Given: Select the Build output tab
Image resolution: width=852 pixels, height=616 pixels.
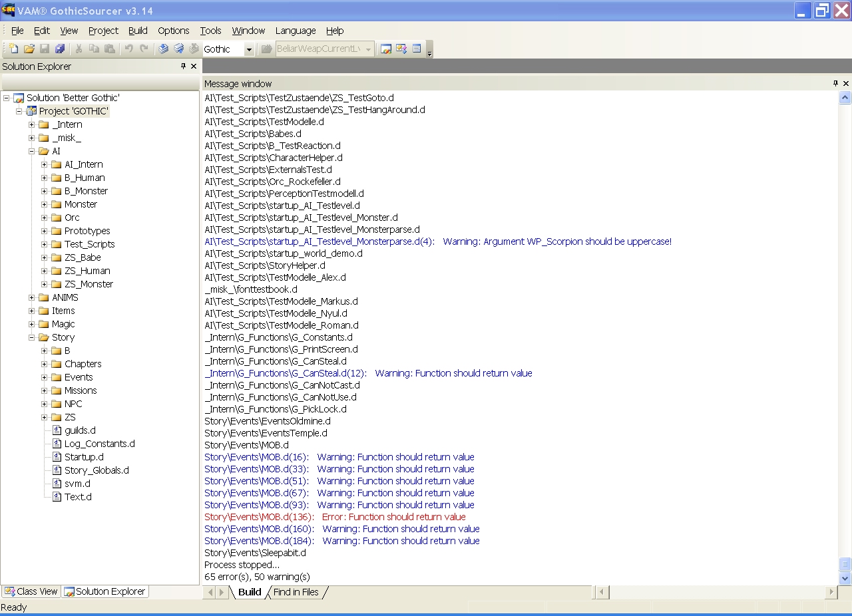Looking at the screenshot, I should point(250,592).
